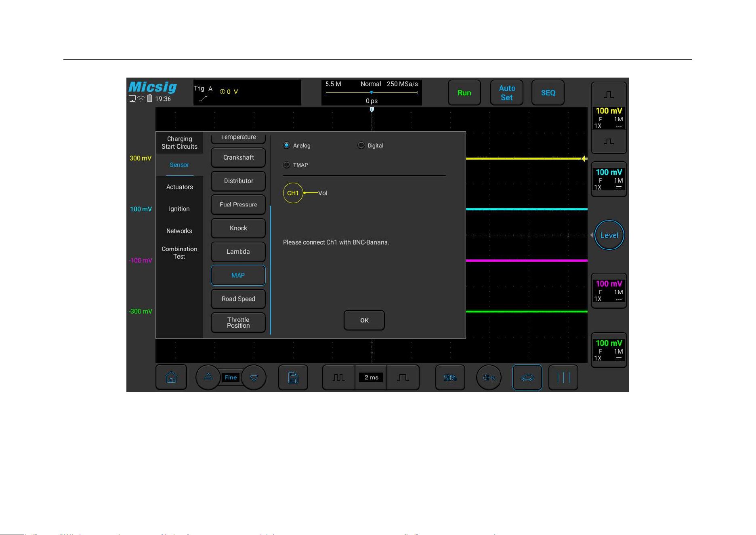Tap the CHx round icon button

pyautogui.click(x=489, y=377)
